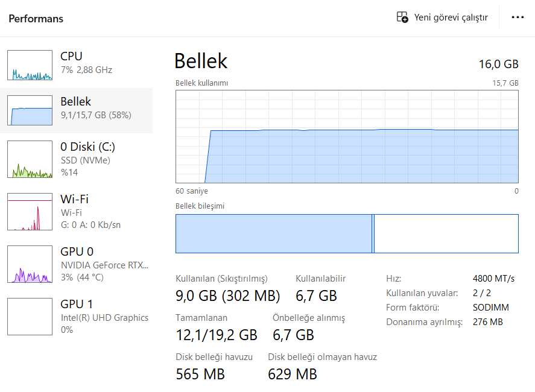The height and width of the screenshot is (392, 535).
Task: Click the "Yeni görevi çalıştır" button
Action: 443,17
